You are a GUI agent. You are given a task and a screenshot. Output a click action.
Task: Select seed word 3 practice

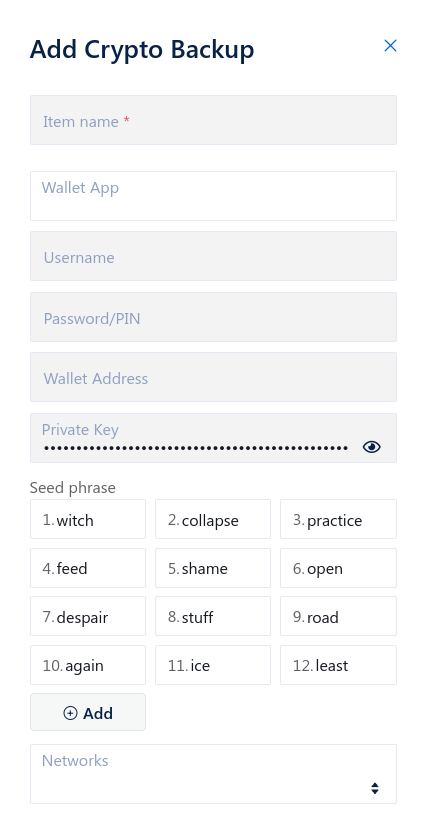coord(338,519)
